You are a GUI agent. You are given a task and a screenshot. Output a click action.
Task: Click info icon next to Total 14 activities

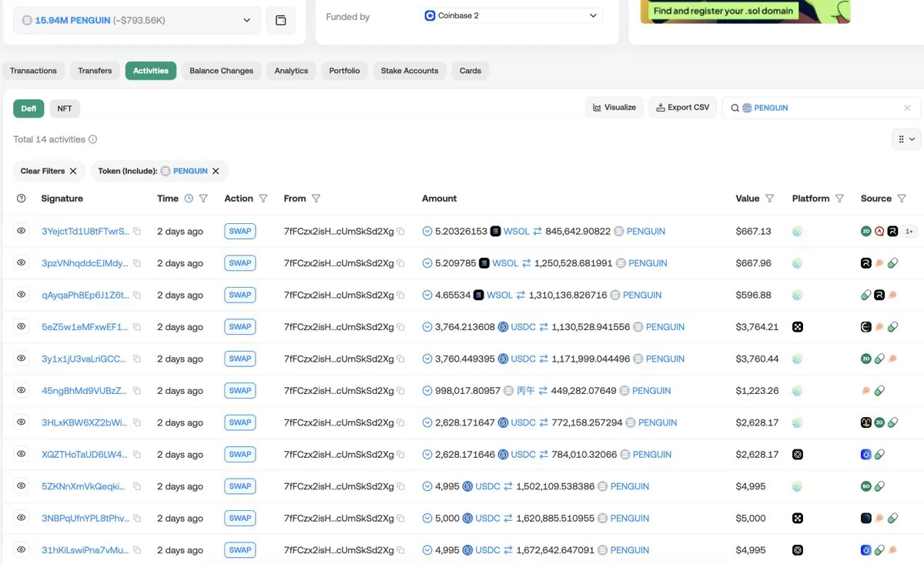[x=93, y=139]
